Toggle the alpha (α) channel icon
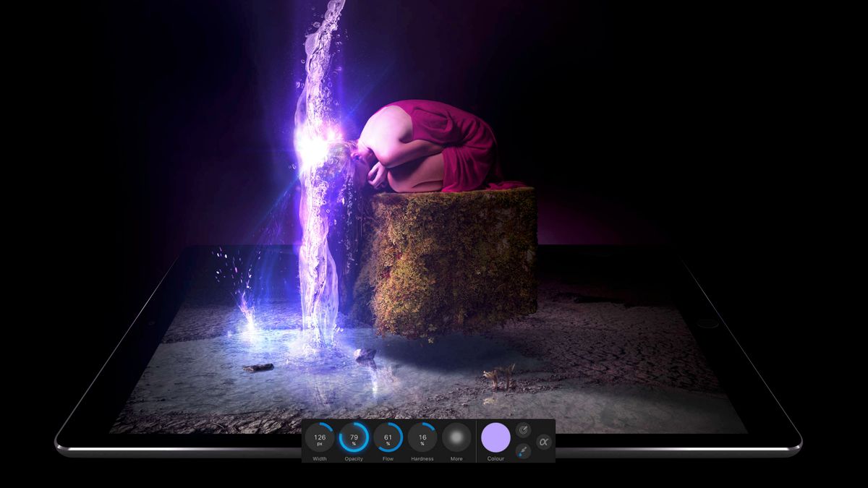The width and height of the screenshot is (868, 488). 543,442
